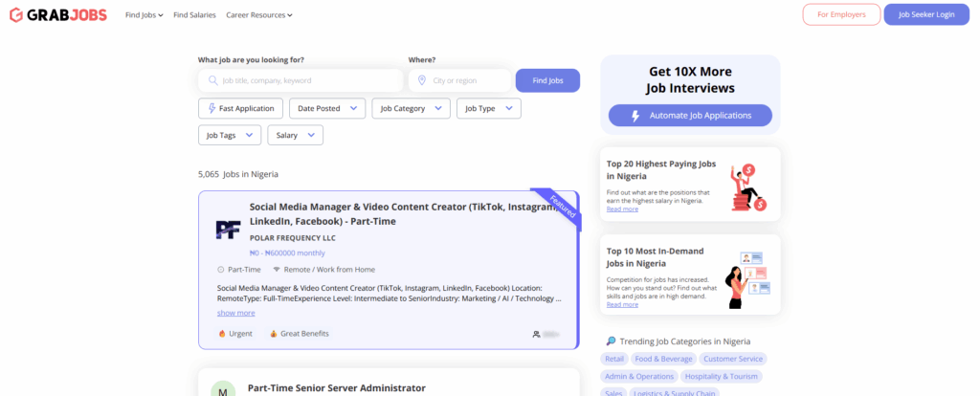
Task: Click the For Employers button
Action: 841,14
